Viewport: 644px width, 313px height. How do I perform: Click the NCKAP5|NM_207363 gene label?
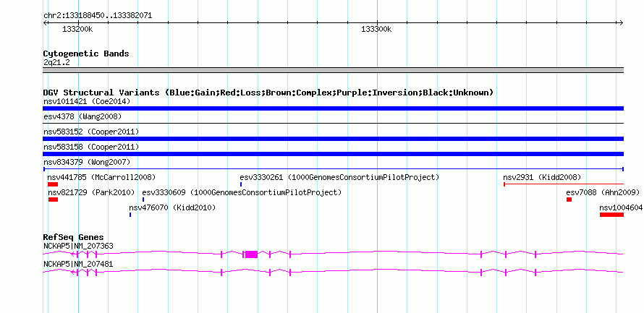pos(78,246)
